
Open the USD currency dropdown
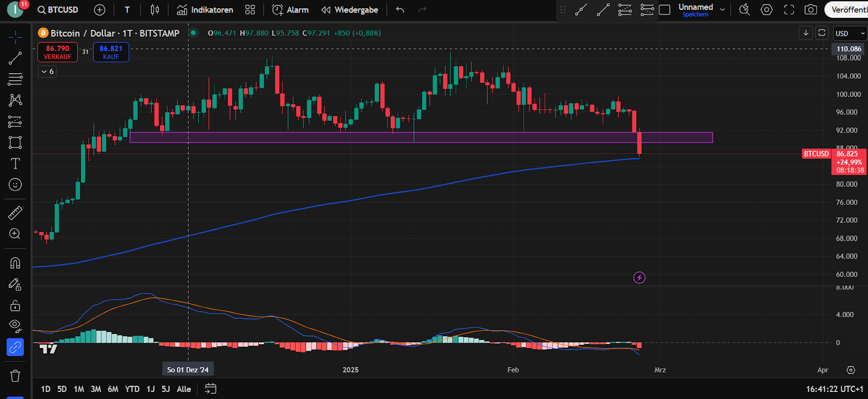(x=850, y=34)
